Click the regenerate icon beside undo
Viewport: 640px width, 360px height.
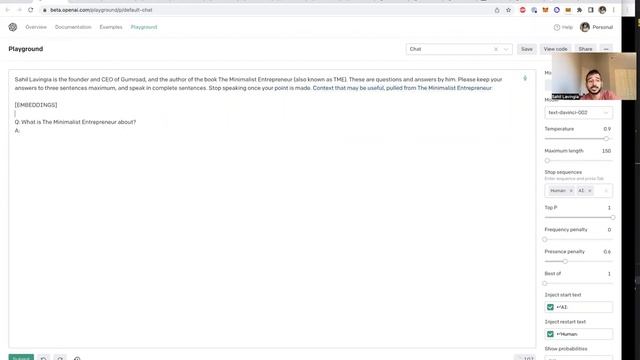click(60, 358)
